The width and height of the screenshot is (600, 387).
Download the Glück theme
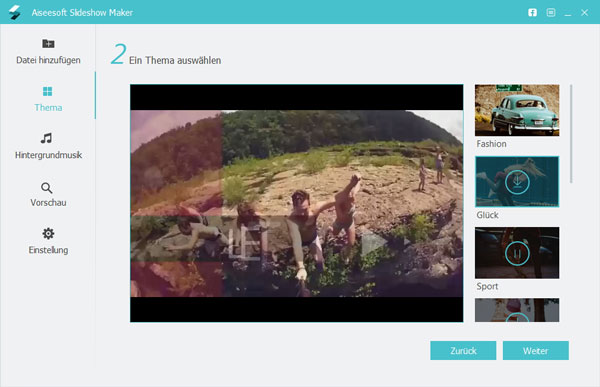(x=517, y=182)
